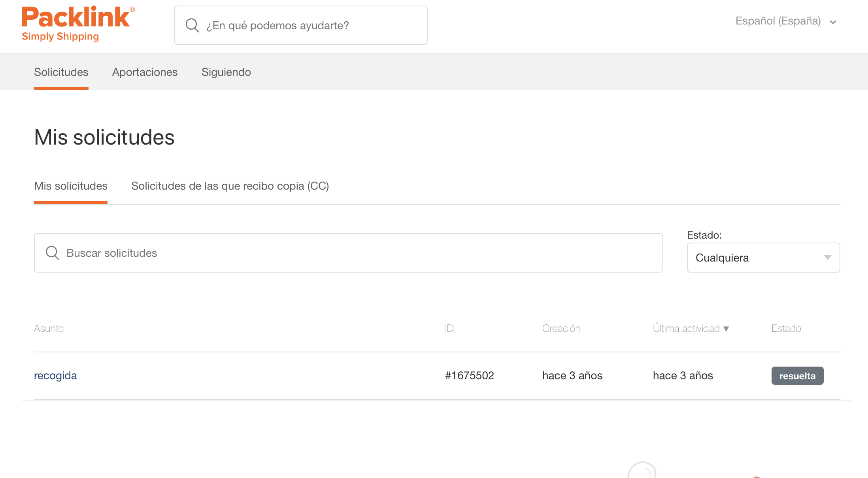Click the chevron next to Español (España)
Screen dimensions: 868x478
(833, 22)
